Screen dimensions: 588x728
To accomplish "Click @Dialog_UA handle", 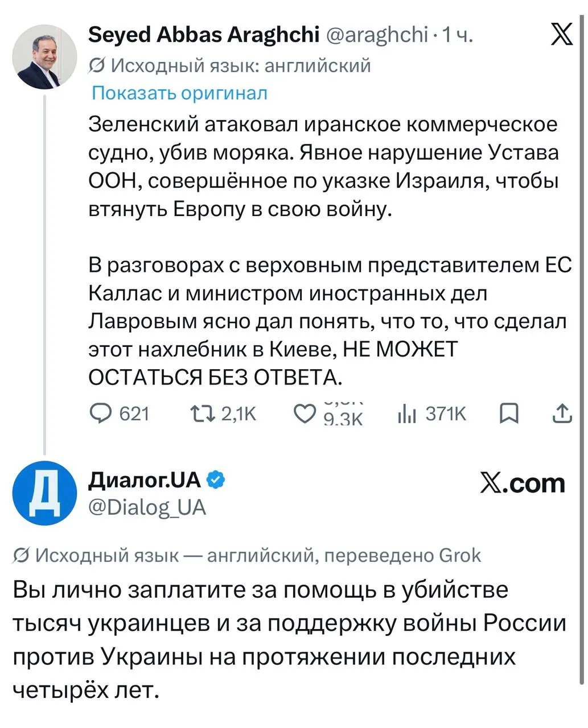I will 147,507.
